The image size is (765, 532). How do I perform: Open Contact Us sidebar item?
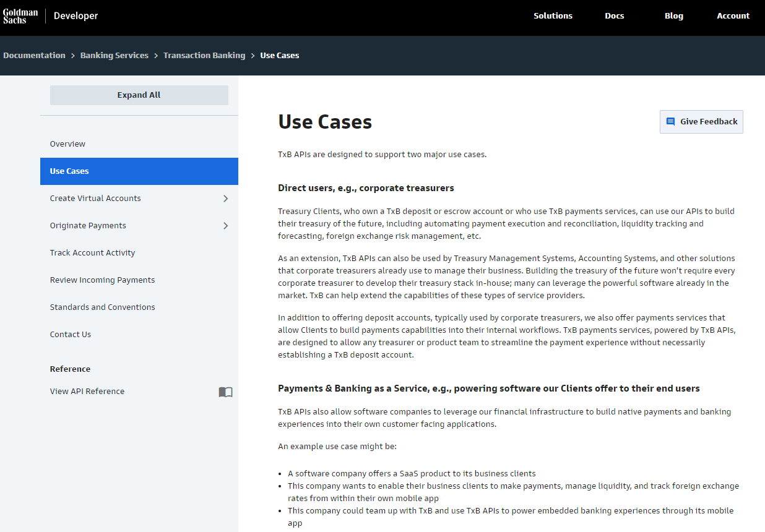139,335
